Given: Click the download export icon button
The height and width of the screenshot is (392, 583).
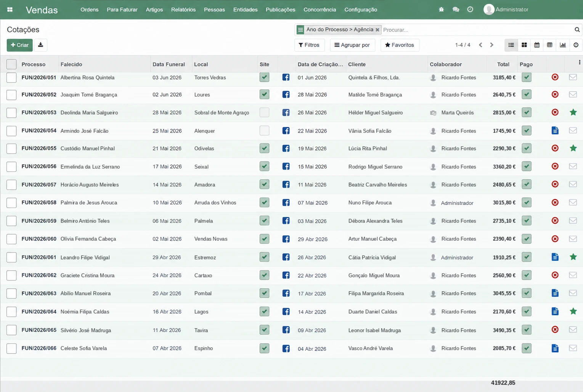Looking at the screenshot, I should [40, 45].
